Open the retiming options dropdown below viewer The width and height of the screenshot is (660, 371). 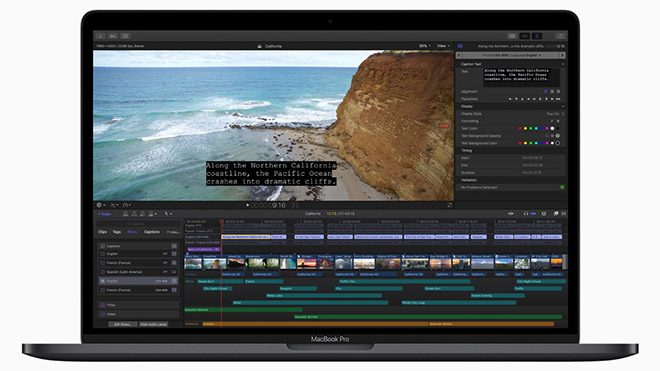pos(127,205)
